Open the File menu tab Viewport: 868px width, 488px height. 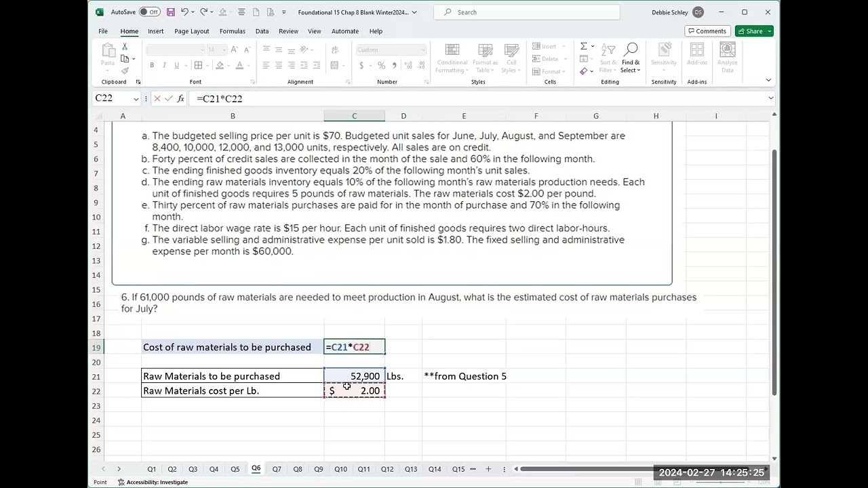[103, 31]
